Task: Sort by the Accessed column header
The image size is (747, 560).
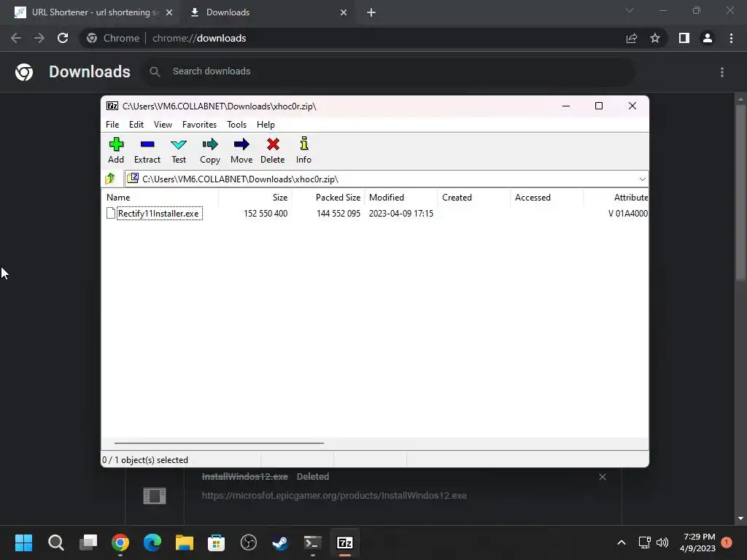Action: click(547, 197)
